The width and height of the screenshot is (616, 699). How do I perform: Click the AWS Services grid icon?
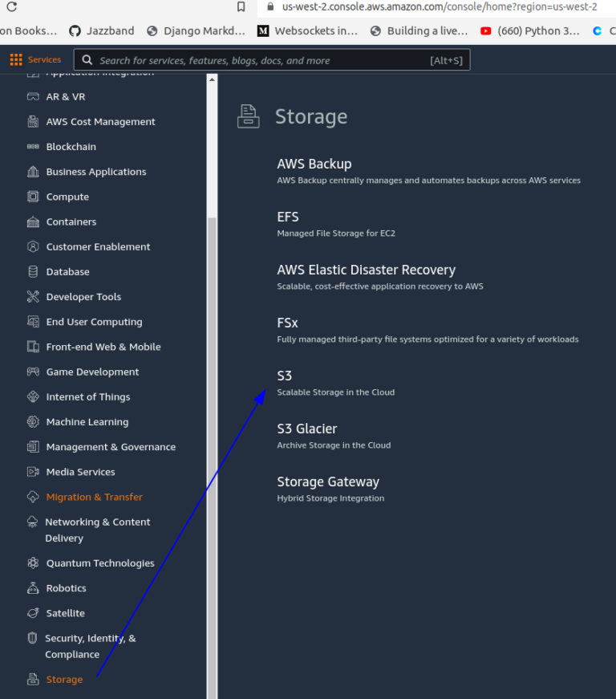coord(14,59)
